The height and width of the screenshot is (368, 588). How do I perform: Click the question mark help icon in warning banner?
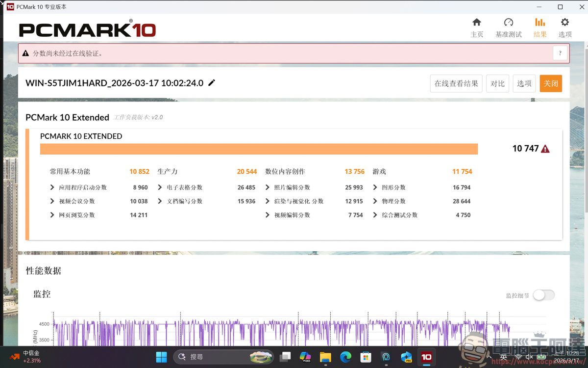(x=560, y=53)
